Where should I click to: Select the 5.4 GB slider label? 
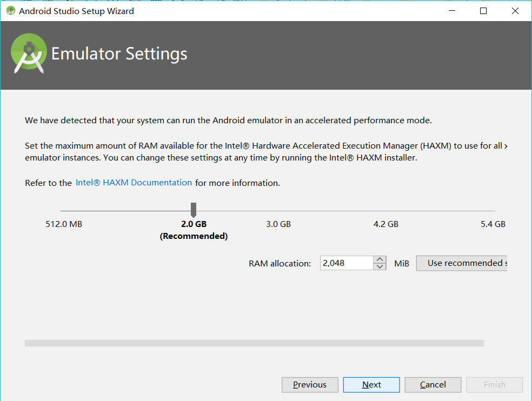point(493,224)
